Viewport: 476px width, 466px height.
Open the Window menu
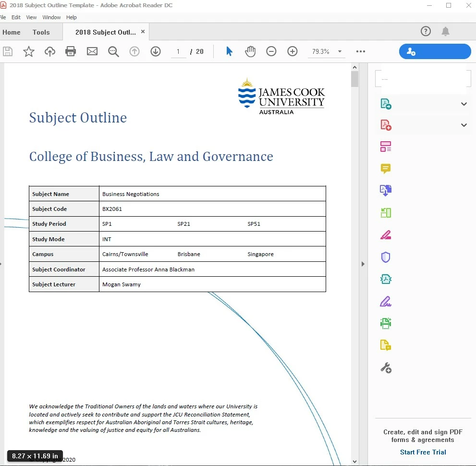[x=51, y=17]
